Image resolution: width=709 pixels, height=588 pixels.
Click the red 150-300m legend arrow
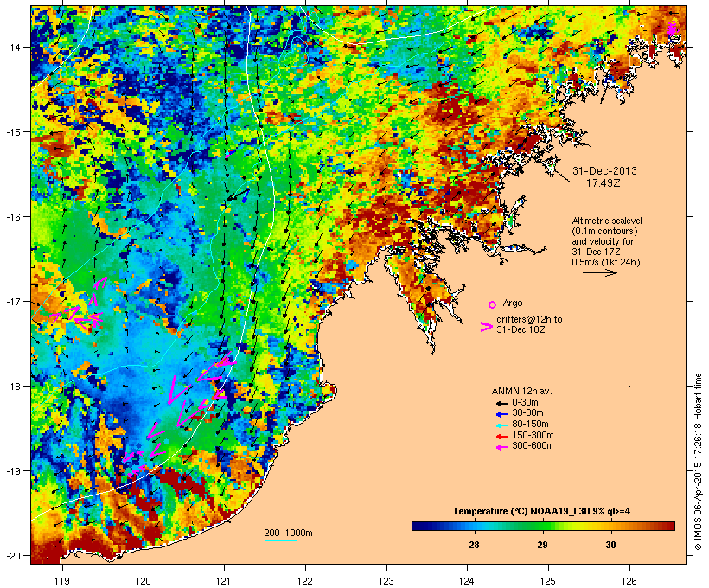click(501, 436)
